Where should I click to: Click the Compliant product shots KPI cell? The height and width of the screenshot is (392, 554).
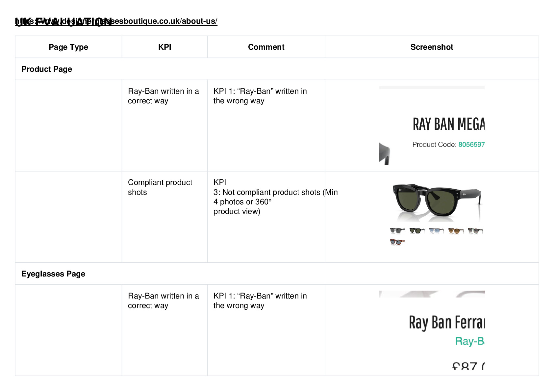pos(164,217)
